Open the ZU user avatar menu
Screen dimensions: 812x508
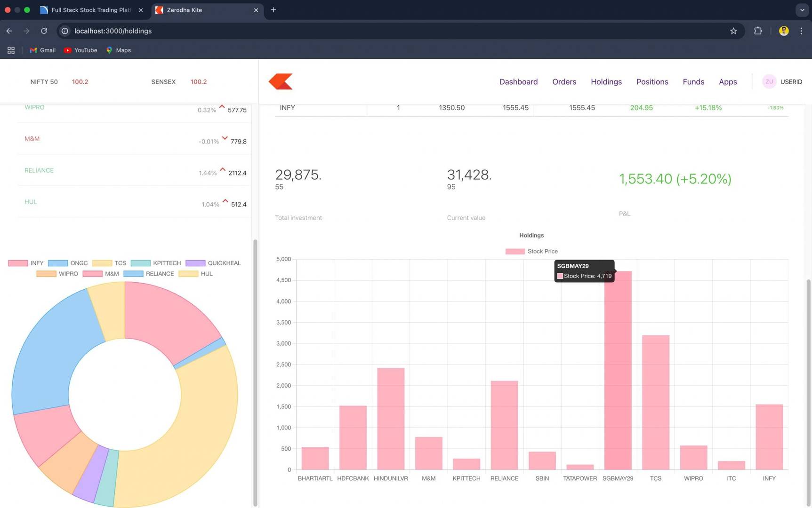pos(769,81)
